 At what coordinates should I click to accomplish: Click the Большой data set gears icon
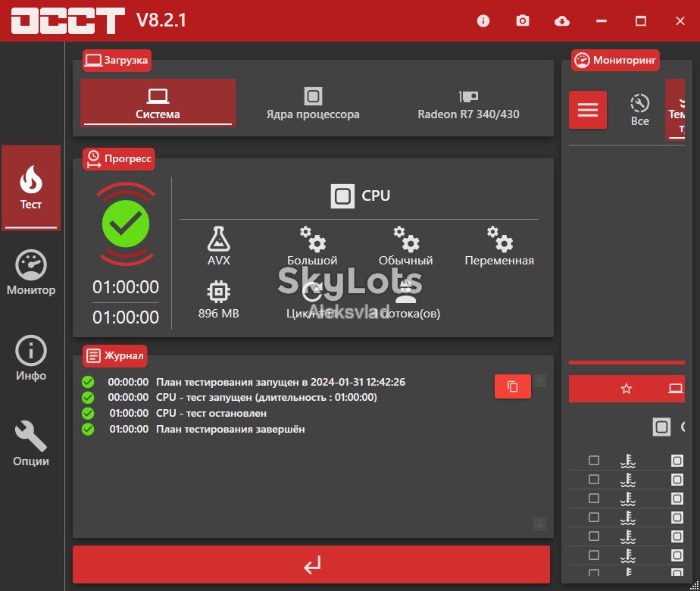click(x=312, y=239)
